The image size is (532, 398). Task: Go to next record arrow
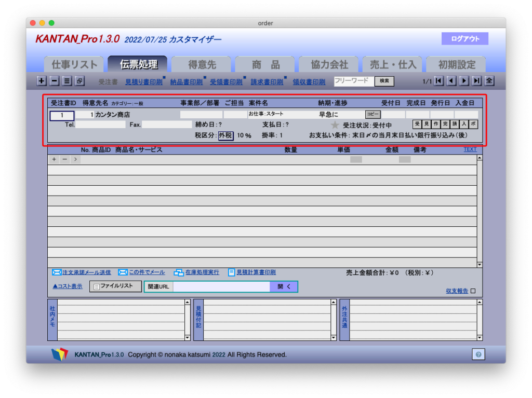(464, 80)
